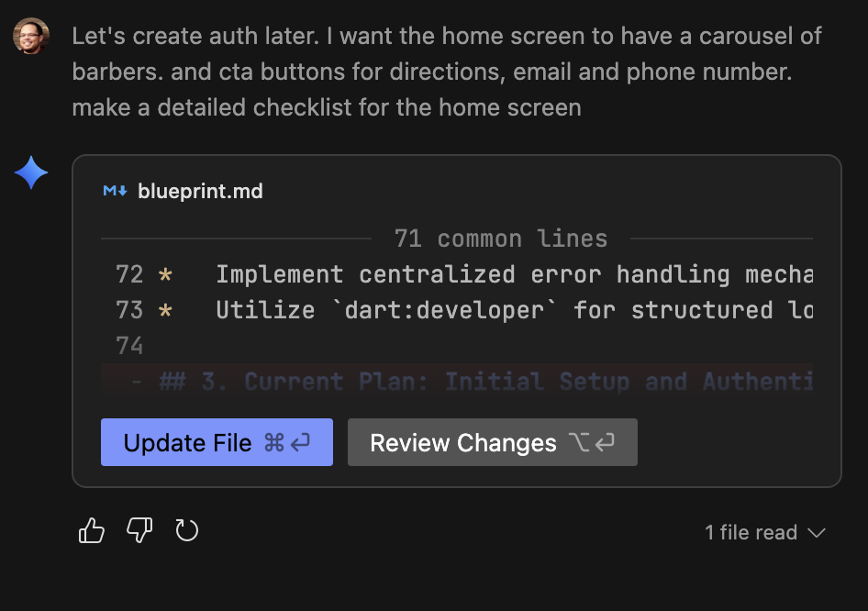868x611 pixels.
Task: Click the keyboard shortcut symbol on Update File
Action: tap(276, 442)
